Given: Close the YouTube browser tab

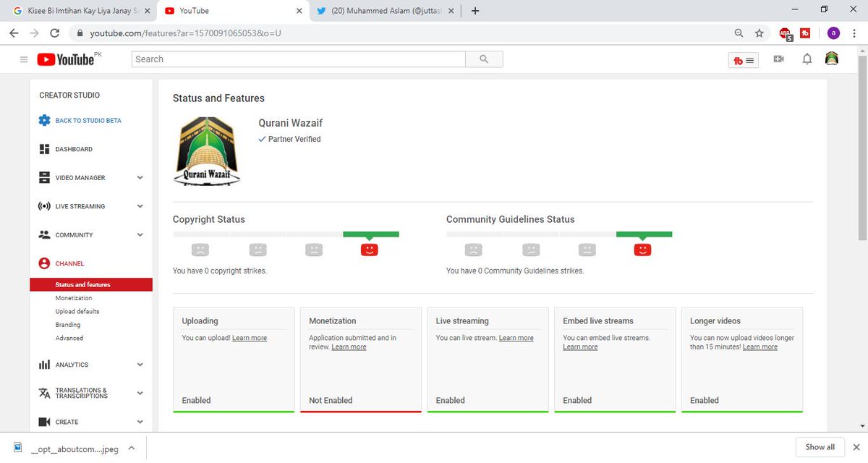Looking at the screenshot, I should [x=300, y=11].
